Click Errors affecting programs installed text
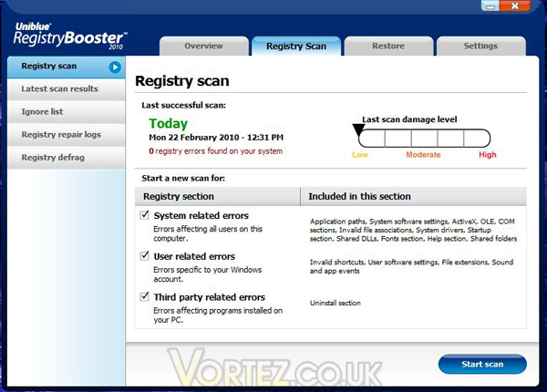Viewport: 547px width, 392px height. (x=218, y=315)
